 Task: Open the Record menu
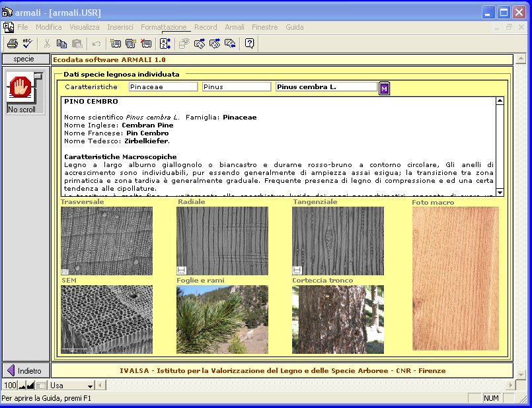click(x=206, y=27)
